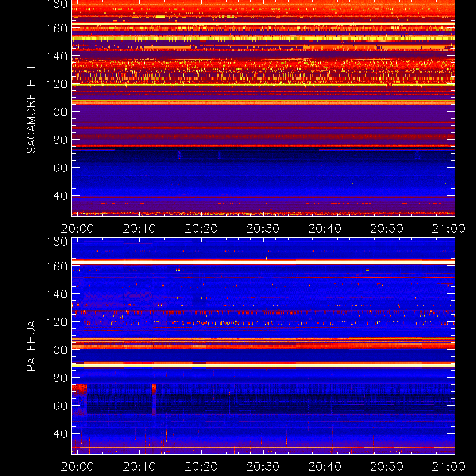Pick the 100 tick label on the Palehua plot
Viewport: 476px width, 476px height.
pos(57,350)
